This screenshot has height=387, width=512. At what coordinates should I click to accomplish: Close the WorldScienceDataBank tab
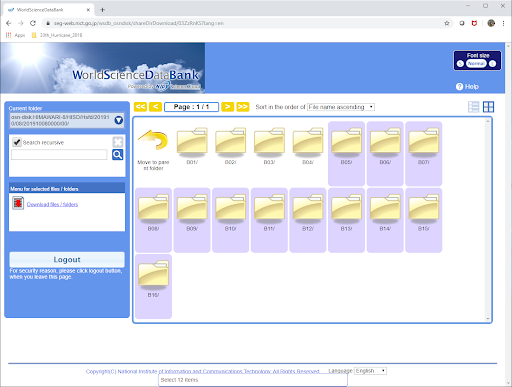coord(88,10)
